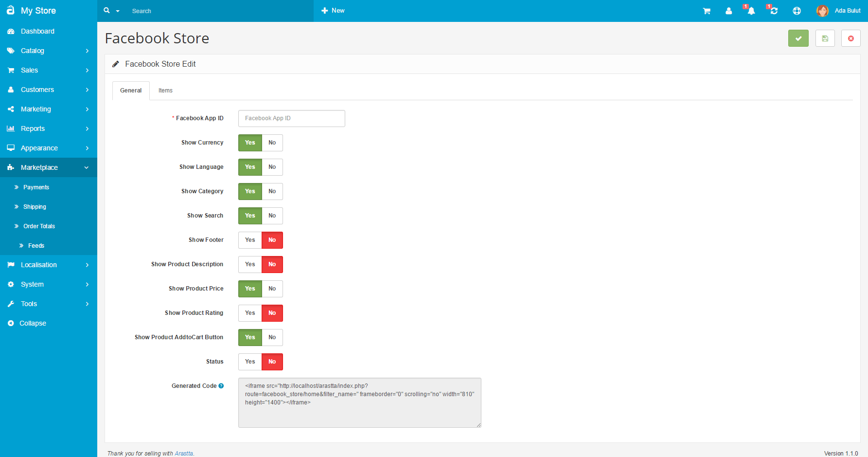
Task: Go to Dashboard in sidebar
Action: [x=37, y=31]
